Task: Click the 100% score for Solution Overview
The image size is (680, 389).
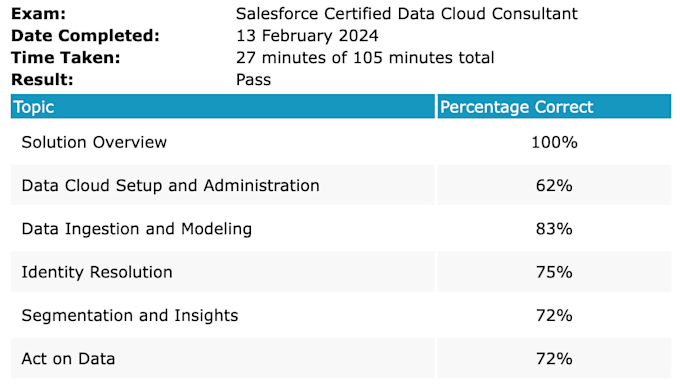Action: [554, 142]
